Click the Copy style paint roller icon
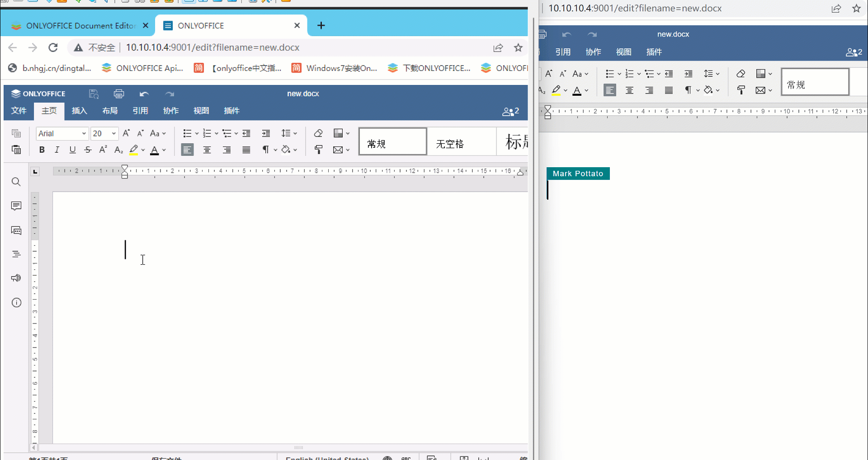 (318, 150)
